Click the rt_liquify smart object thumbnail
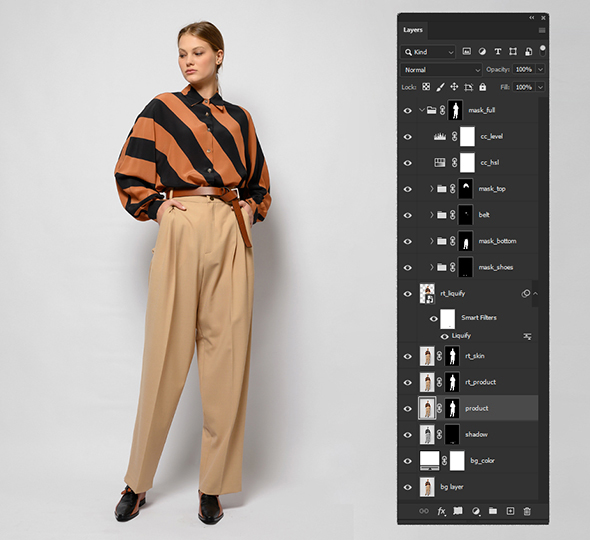Image resolution: width=590 pixels, height=540 pixels. (427, 294)
